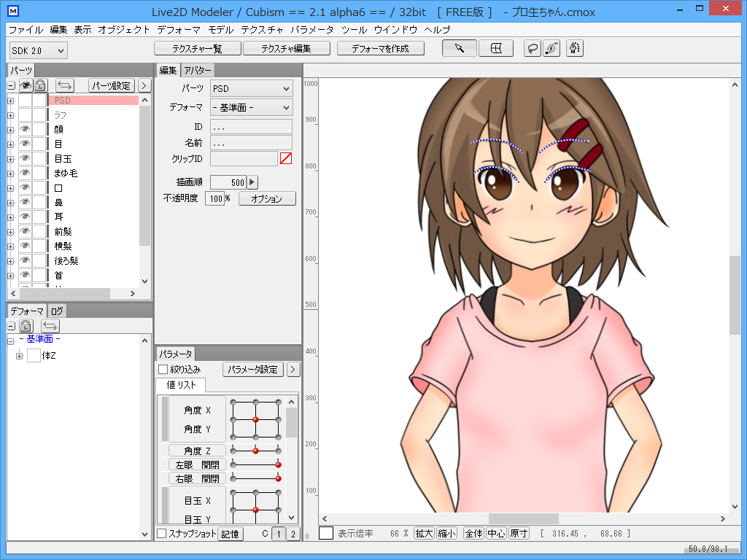Enable the 絞り込み checkbox
747x560 pixels.
(x=164, y=369)
